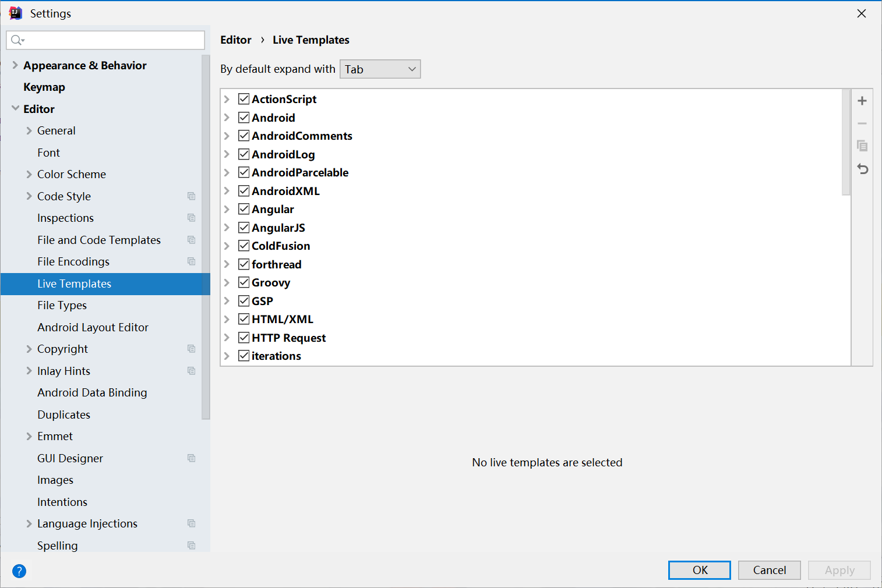Close the Settings dialog
The height and width of the screenshot is (588, 882).
click(x=862, y=13)
